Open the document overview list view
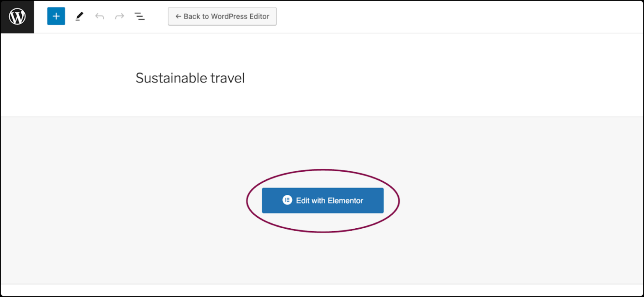The image size is (644, 297). click(140, 16)
